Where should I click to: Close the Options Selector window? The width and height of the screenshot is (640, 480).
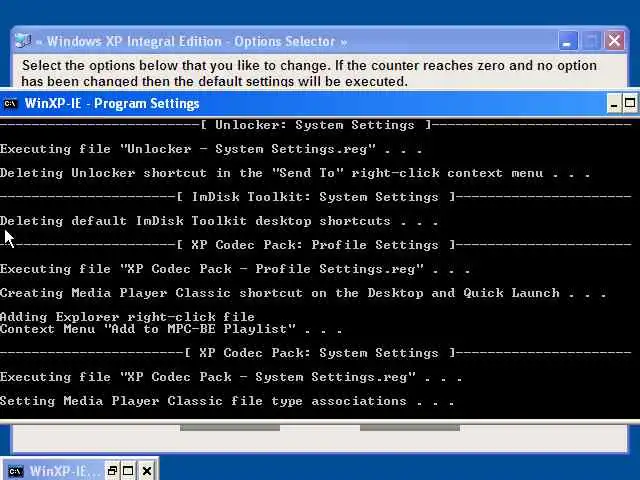pos(615,41)
